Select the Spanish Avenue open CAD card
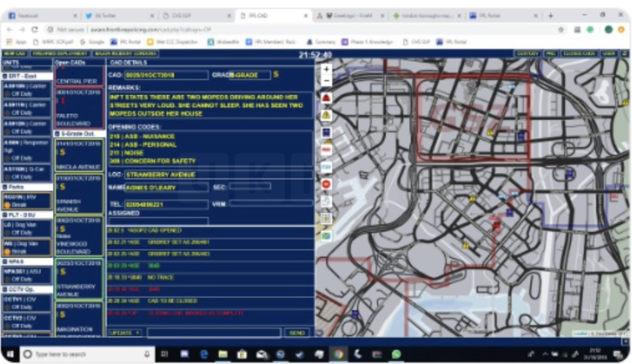The image size is (632, 364). tap(79, 193)
